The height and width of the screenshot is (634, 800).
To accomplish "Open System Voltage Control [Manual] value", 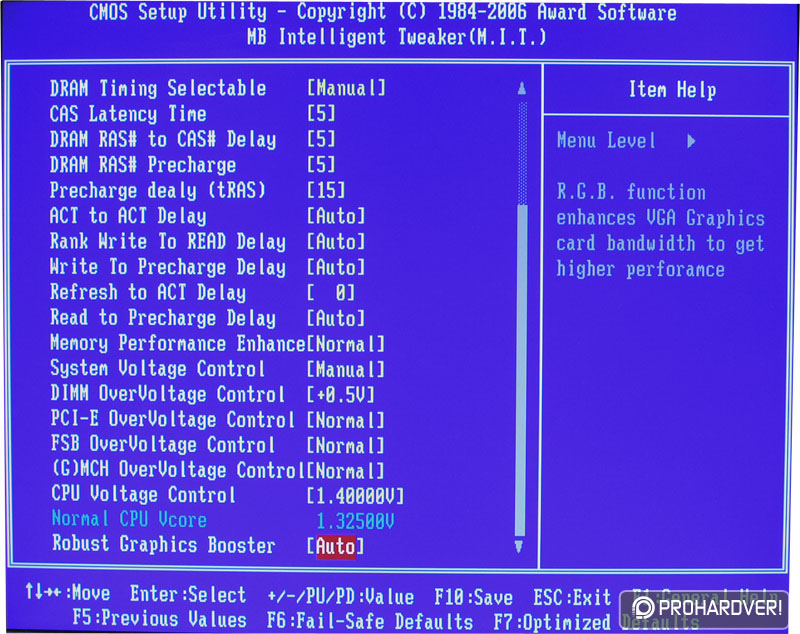I will [x=345, y=369].
